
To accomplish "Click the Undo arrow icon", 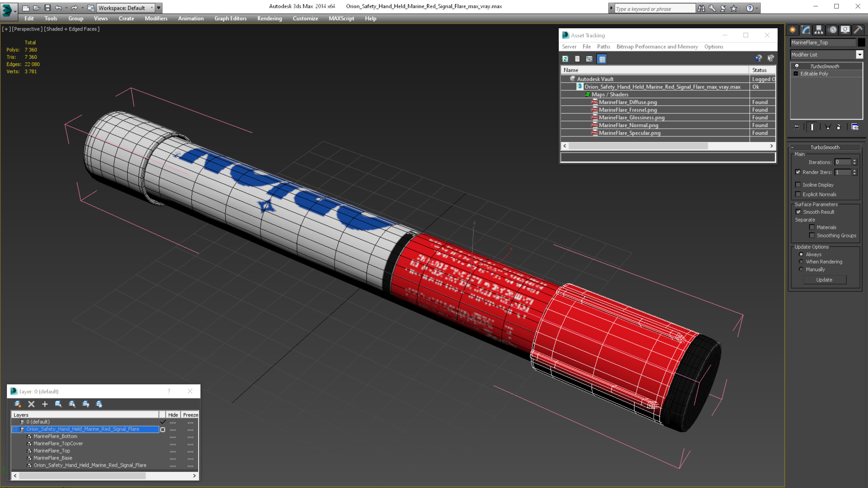I will 58,8.
